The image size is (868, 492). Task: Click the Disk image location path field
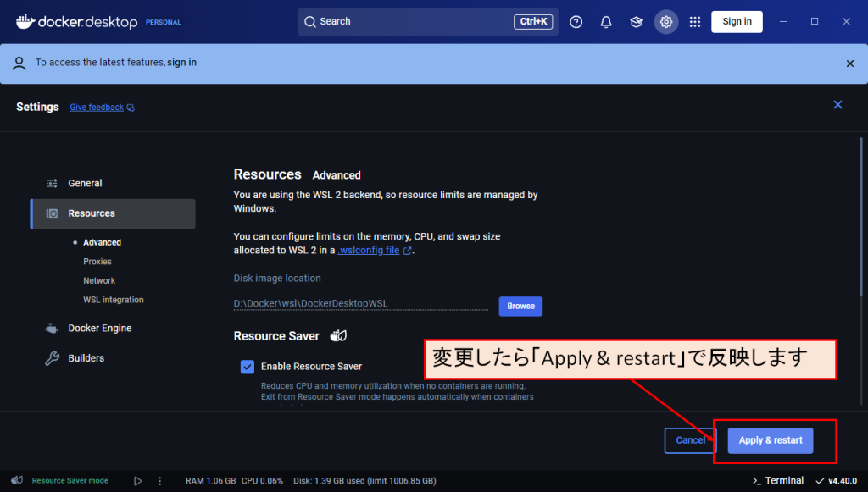pos(361,304)
